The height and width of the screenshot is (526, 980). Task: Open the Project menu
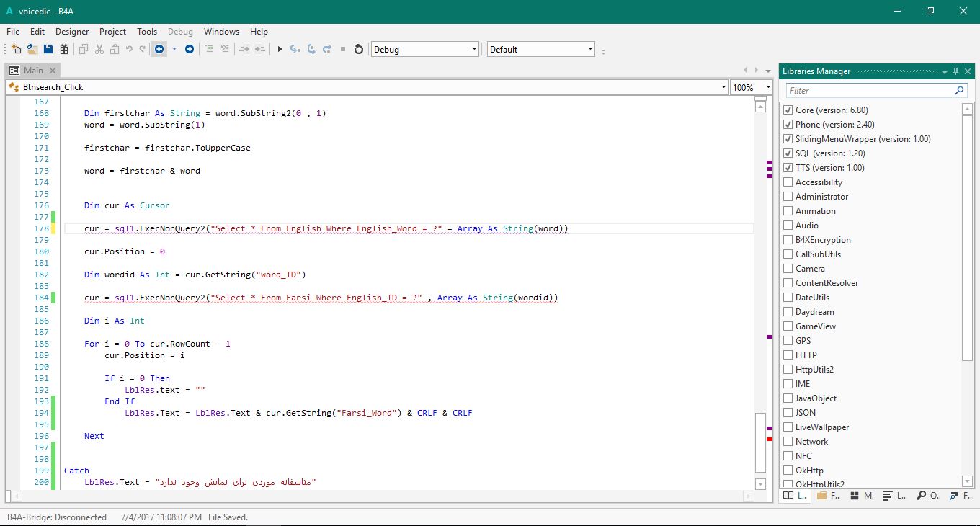click(x=112, y=32)
